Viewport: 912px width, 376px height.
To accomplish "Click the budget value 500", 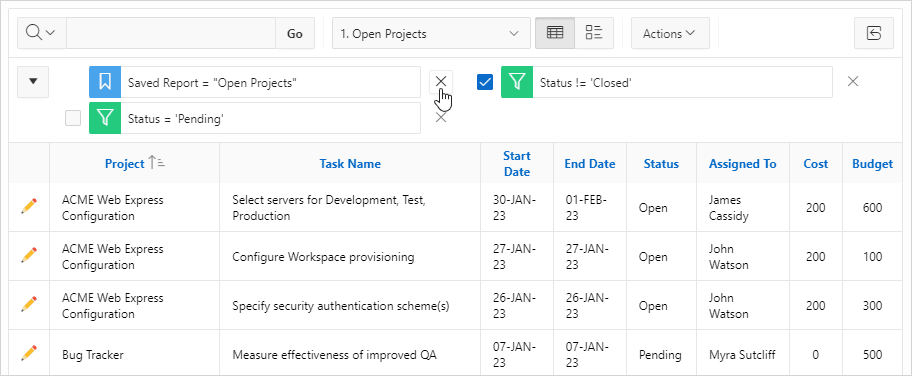I will [872, 354].
